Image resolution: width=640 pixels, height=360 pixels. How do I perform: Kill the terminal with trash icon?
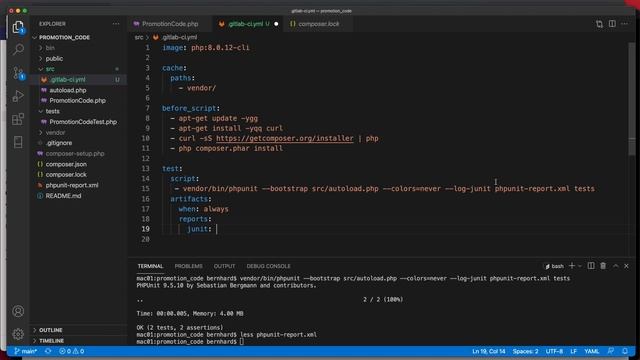click(603, 266)
